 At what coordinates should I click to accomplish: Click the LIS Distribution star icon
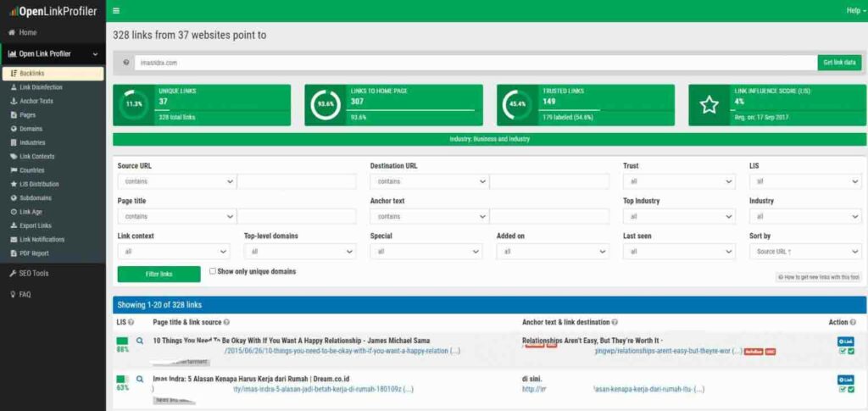coord(14,184)
